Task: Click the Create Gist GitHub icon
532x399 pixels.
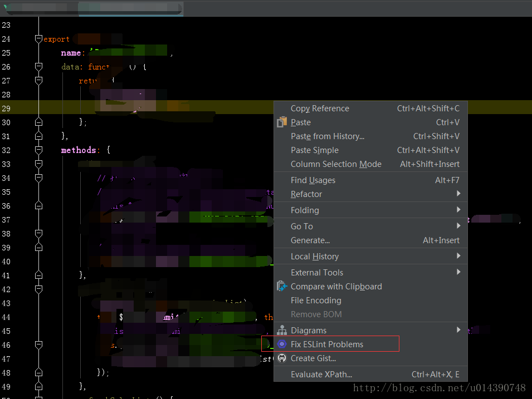Action: [x=282, y=358]
